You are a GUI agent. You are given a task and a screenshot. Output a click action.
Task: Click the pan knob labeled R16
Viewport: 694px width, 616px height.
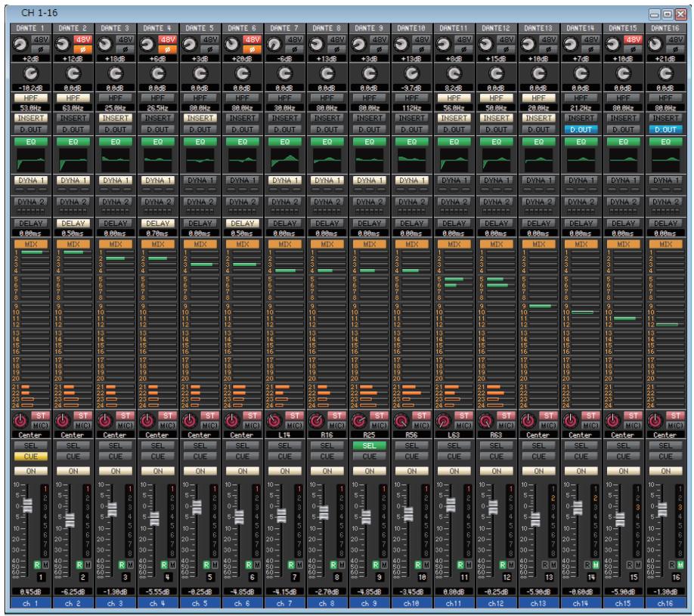(317, 421)
